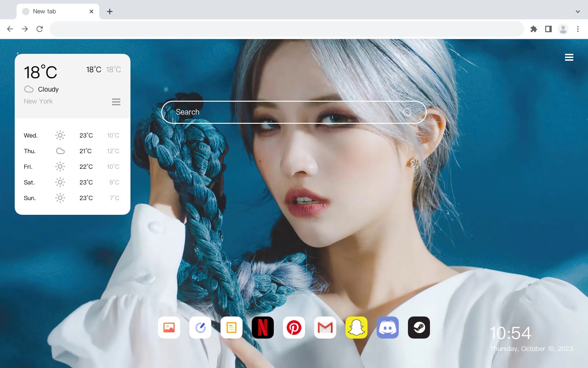Open the Chrome three-dot menu
Viewport: 588px width, 368px height.
[x=578, y=29]
